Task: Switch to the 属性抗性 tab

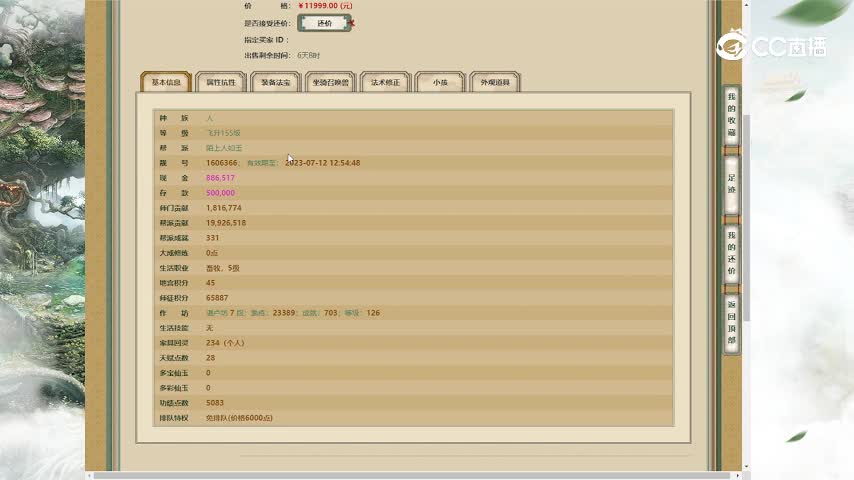Action: click(220, 83)
